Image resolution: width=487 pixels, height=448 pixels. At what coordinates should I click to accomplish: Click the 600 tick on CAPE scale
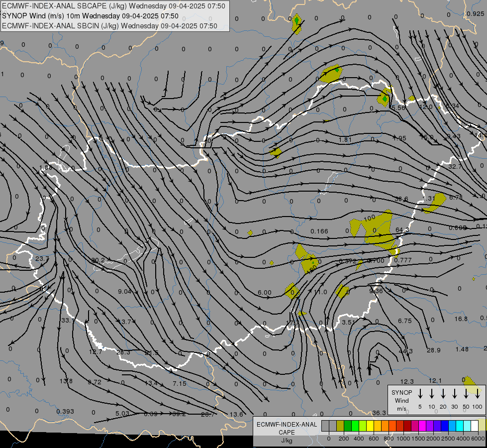pyautogui.click(x=374, y=439)
